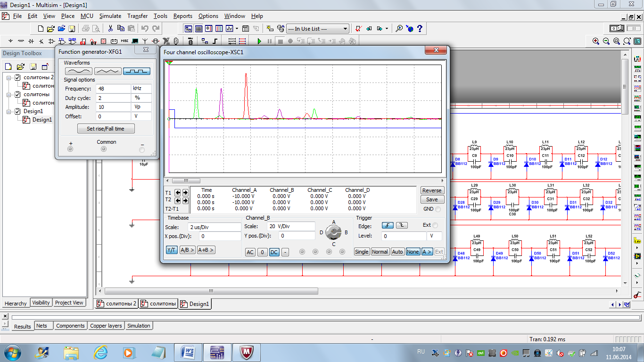Open the Transfer menu
This screenshot has height=362, width=644.
pyautogui.click(x=138, y=16)
